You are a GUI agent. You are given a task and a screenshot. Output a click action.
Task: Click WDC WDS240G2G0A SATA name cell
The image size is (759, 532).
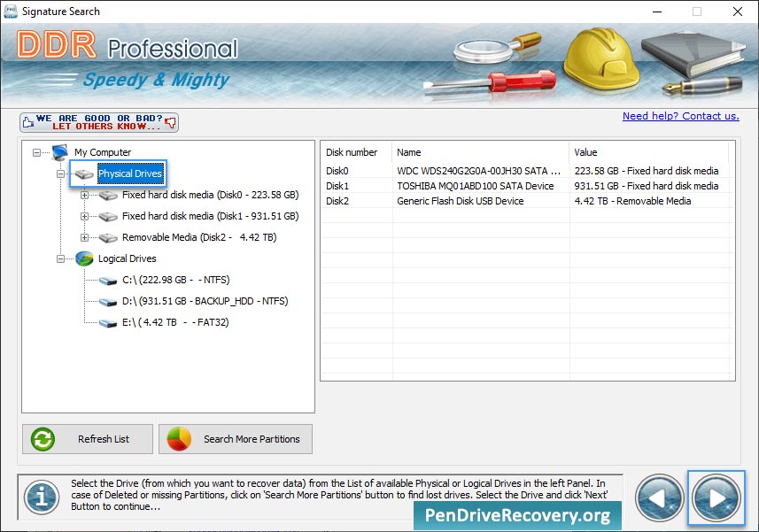[479, 171]
